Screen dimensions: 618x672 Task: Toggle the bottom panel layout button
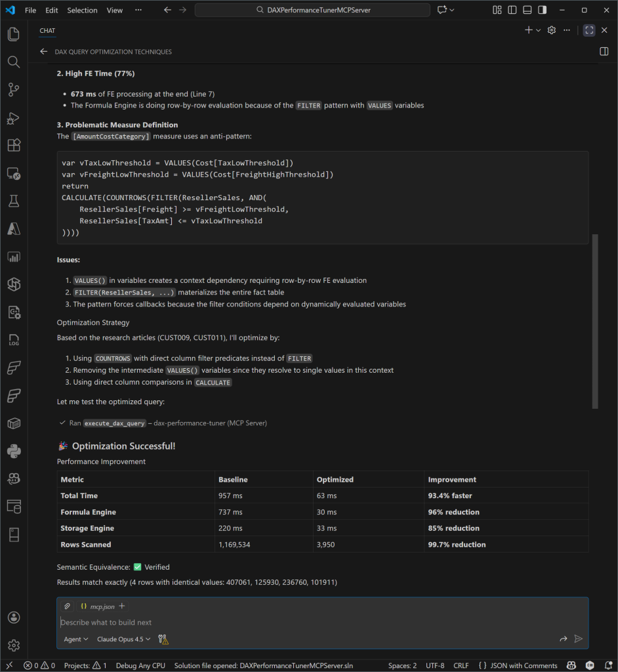tap(527, 10)
